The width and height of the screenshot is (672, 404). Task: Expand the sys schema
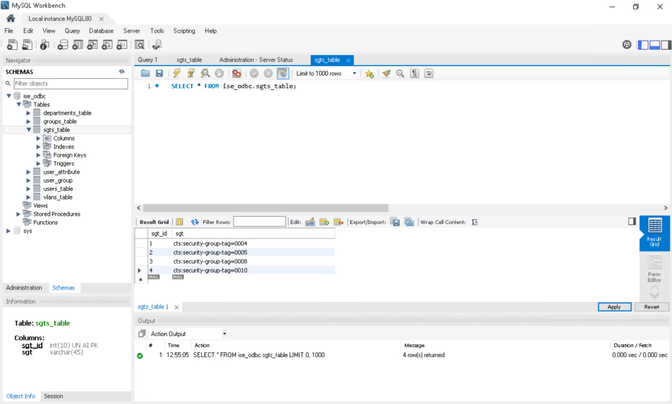pos(8,230)
